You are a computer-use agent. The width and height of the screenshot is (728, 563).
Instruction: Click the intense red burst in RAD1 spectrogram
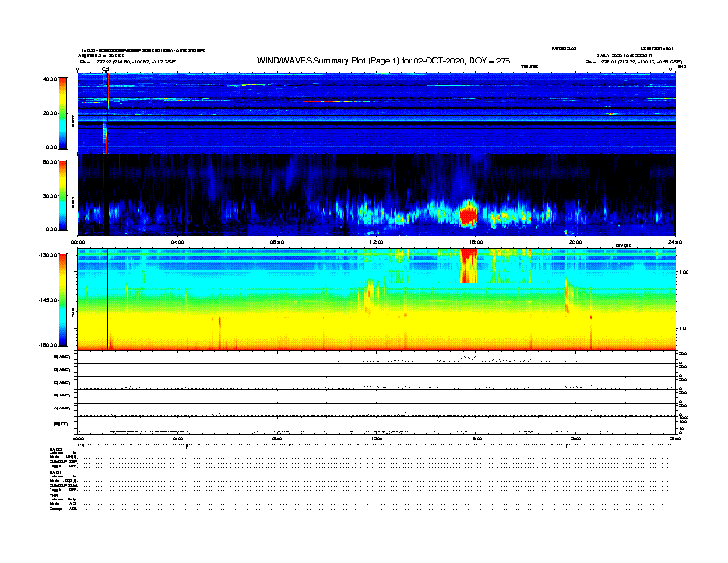pos(468,215)
